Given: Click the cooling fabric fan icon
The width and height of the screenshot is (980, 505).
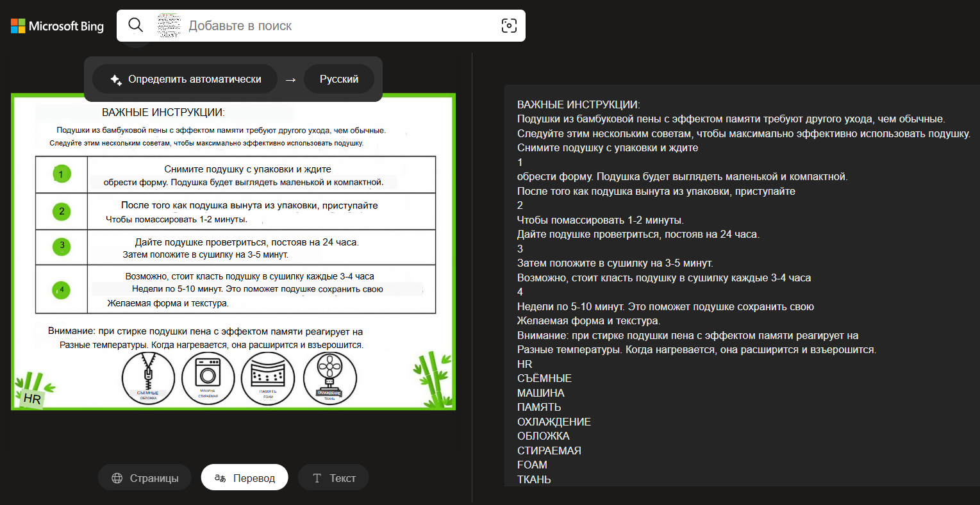Looking at the screenshot, I should point(329,378).
